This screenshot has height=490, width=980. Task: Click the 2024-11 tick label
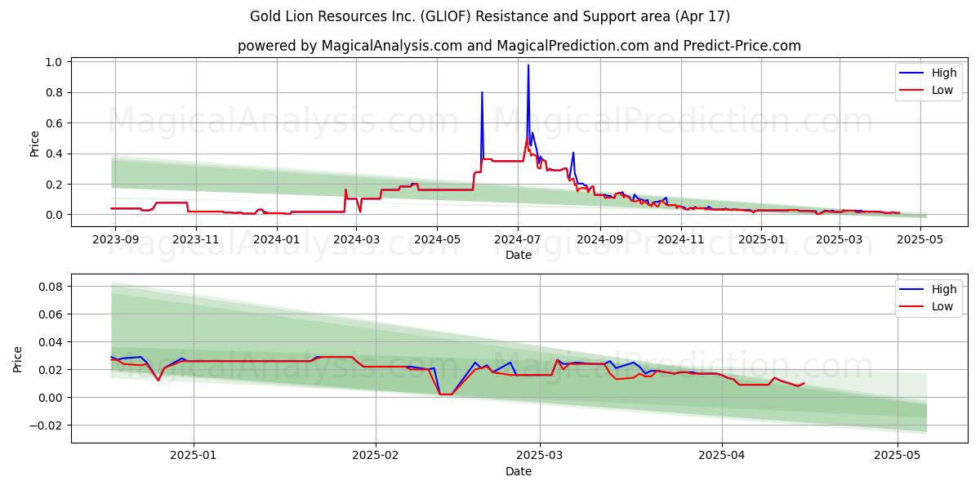pyautogui.click(x=680, y=239)
